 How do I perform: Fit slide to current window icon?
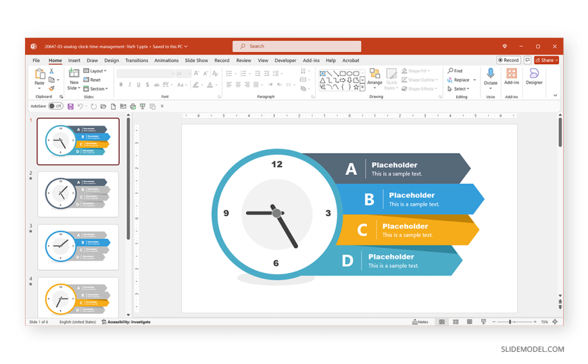pyautogui.click(x=555, y=322)
